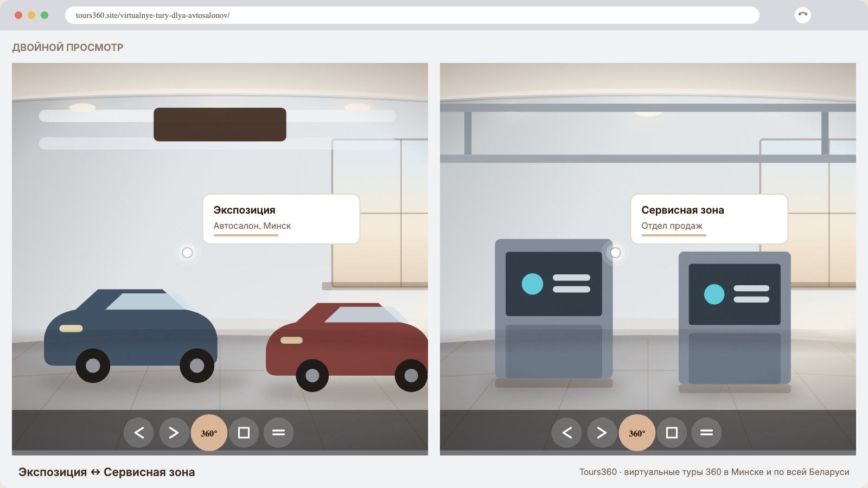
Task: Open menu in Экспозиция viewer toolbar
Action: (x=278, y=433)
